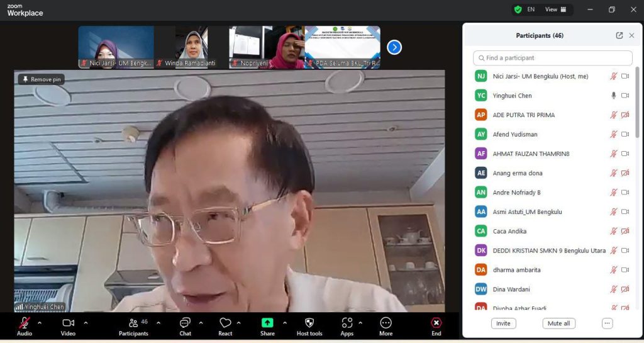
Task: Toggle the Video camera button
Action: [x=68, y=323]
